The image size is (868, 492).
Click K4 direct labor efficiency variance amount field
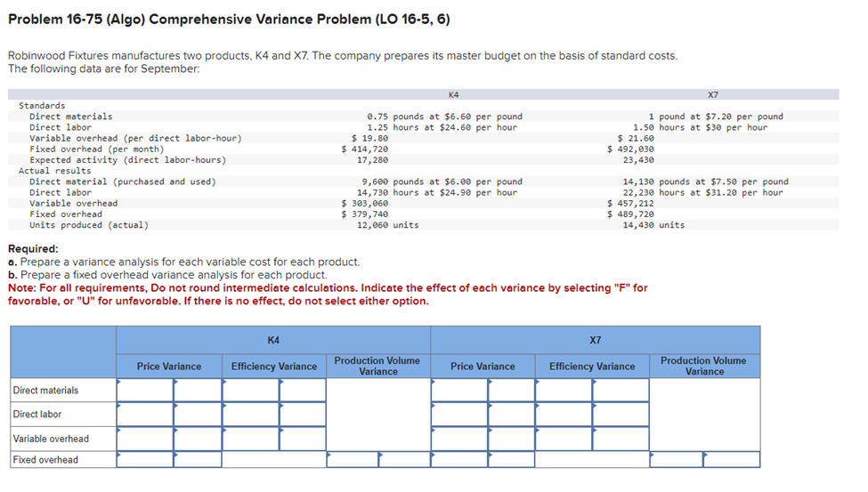pyautogui.click(x=251, y=414)
